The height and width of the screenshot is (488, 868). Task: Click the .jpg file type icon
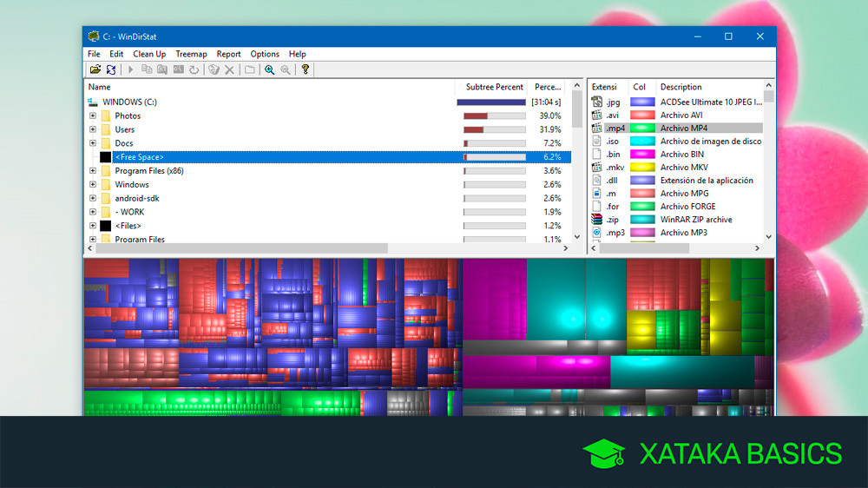pyautogui.click(x=597, y=102)
